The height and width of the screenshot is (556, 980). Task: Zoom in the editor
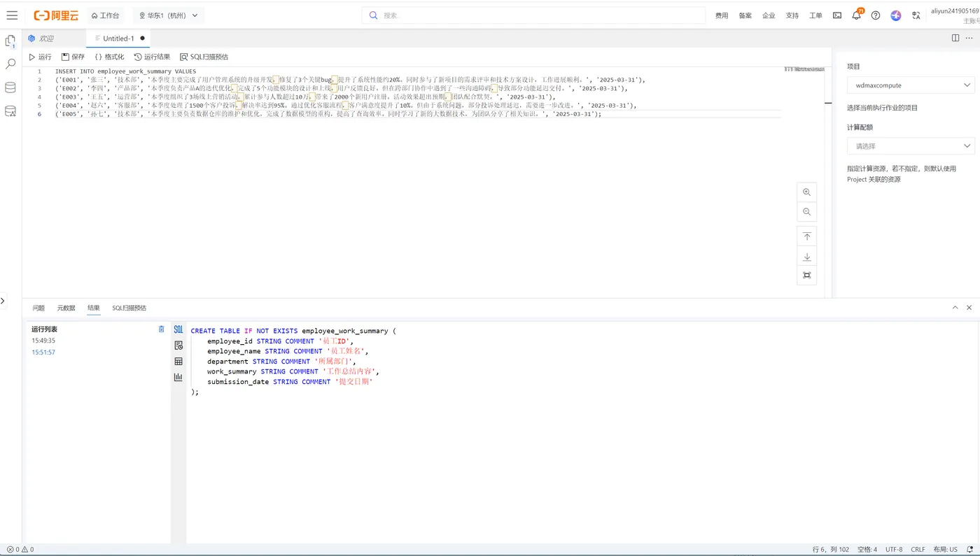(806, 192)
